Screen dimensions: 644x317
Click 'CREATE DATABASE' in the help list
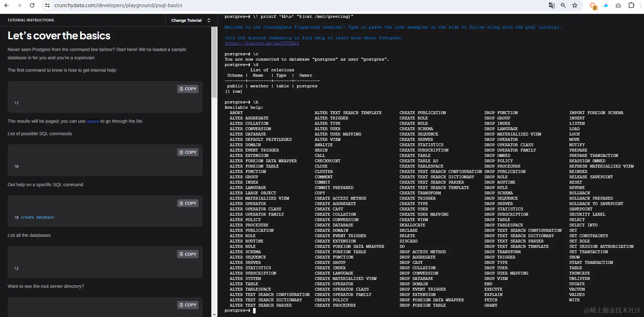334,225
